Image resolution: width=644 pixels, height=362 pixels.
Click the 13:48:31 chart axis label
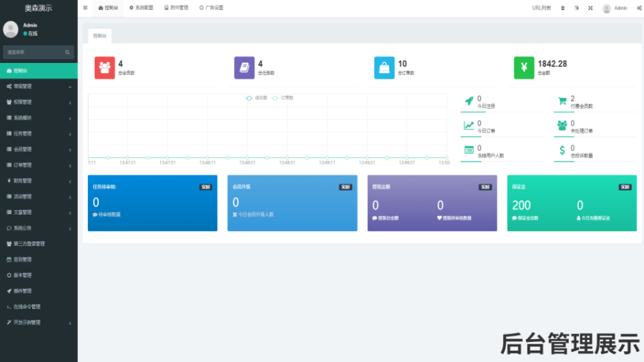247,163
